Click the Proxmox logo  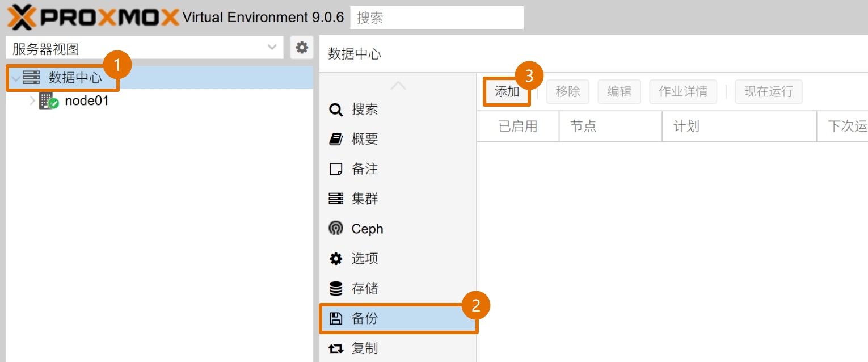pyautogui.click(x=92, y=17)
